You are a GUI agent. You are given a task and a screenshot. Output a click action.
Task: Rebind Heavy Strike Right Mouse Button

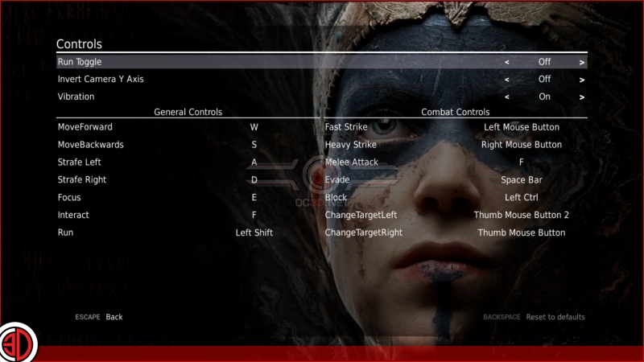[521, 145]
